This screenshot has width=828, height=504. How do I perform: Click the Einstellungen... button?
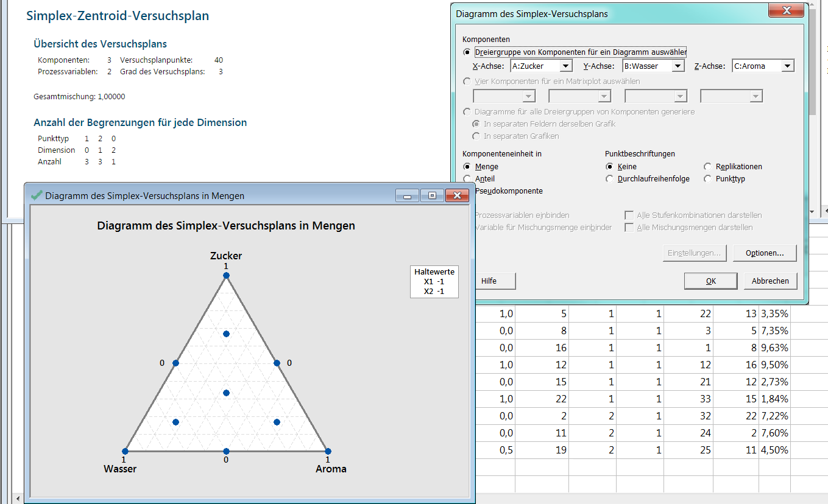(x=695, y=253)
